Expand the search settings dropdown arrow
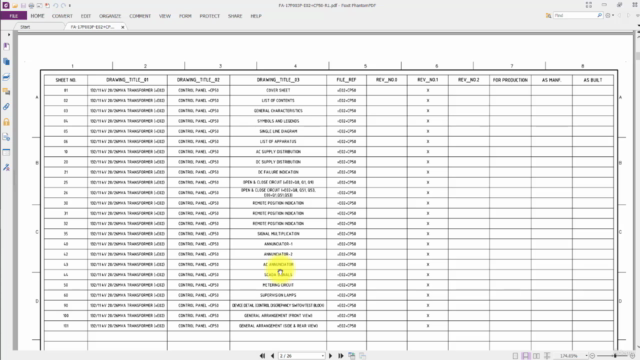The width and height of the screenshot is (640, 360). (x=613, y=16)
